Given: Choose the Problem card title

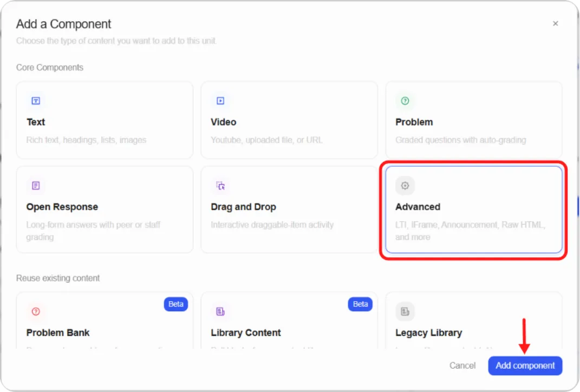Looking at the screenshot, I should coord(414,122).
